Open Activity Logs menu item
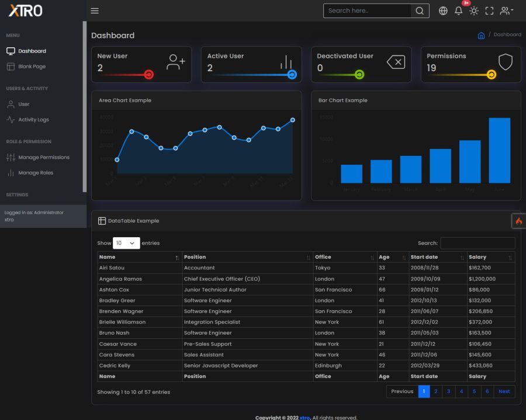Screen dimensions: 526x420 pyautogui.click(x=33, y=120)
